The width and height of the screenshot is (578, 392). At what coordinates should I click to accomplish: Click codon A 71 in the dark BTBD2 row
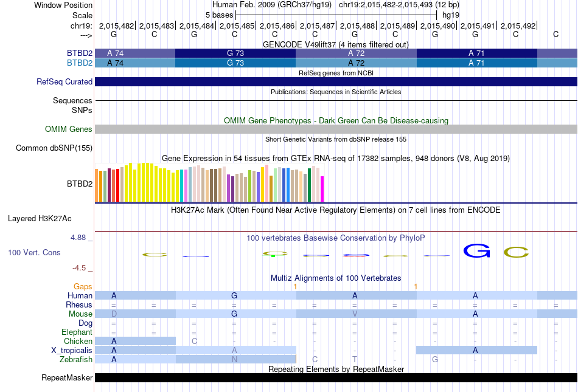(x=476, y=53)
